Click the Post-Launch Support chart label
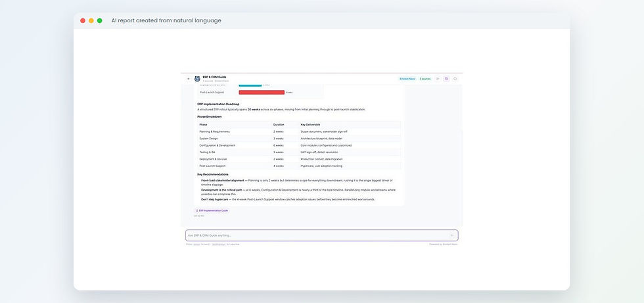The width and height of the screenshot is (644, 303). (x=212, y=93)
